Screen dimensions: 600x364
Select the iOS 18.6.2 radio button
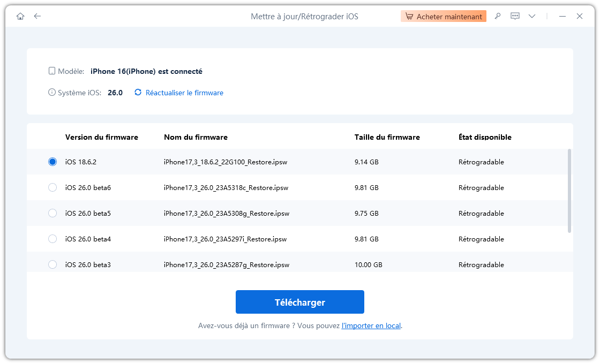point(52,162)
